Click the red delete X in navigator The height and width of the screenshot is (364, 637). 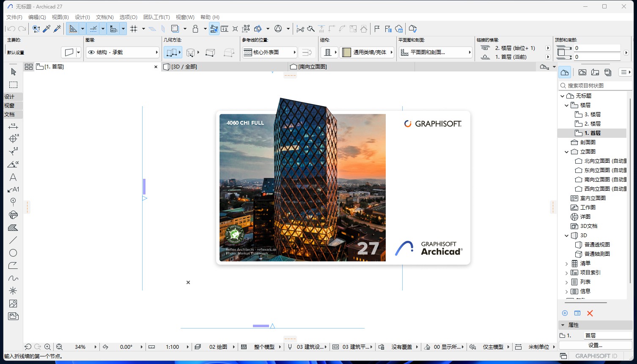(590, 313)
